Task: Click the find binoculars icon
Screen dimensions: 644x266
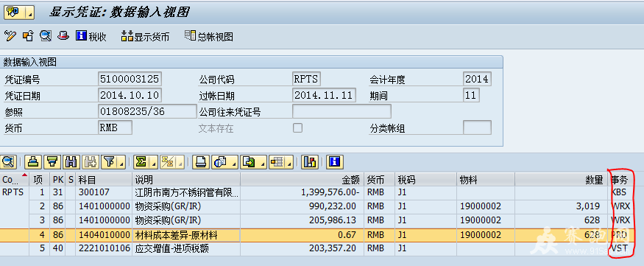Action: pyautogui.click(x=71, y=162)
